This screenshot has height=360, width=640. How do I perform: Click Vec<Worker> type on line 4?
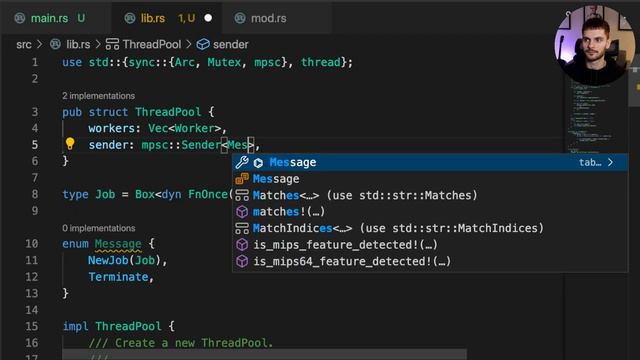point(184,128)
